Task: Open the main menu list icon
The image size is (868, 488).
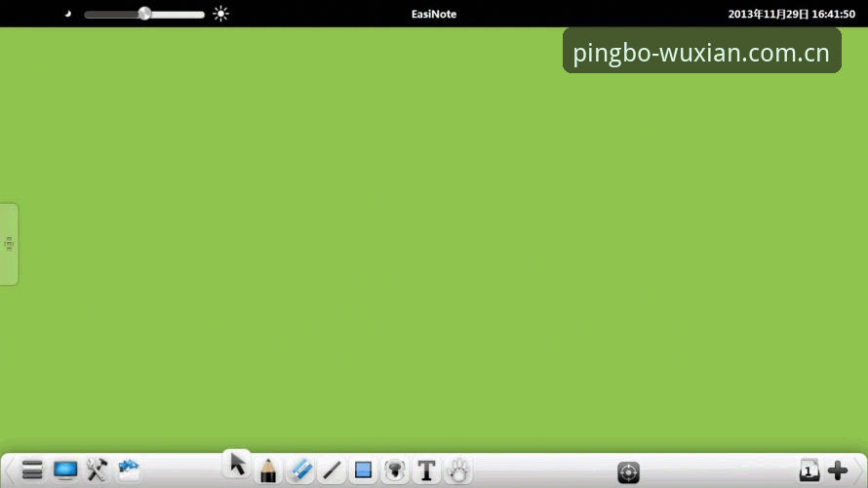Action: point(32,469)
